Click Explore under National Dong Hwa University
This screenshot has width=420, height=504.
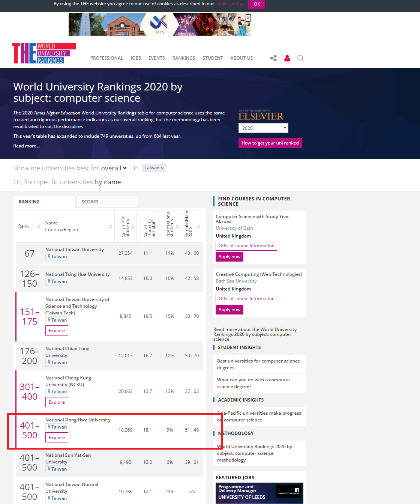click(x=57, y=438)
